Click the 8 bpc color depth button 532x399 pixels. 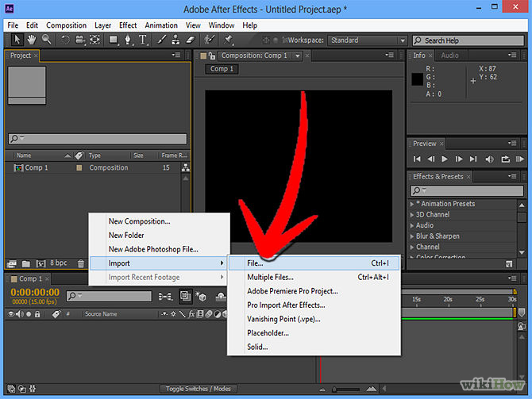tap(58, 263)
